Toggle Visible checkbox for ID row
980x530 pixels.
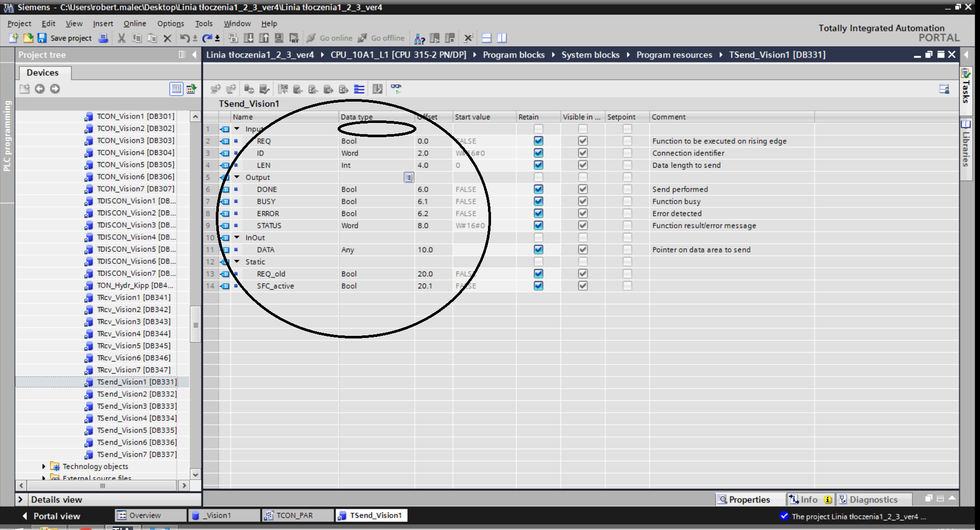583,153
